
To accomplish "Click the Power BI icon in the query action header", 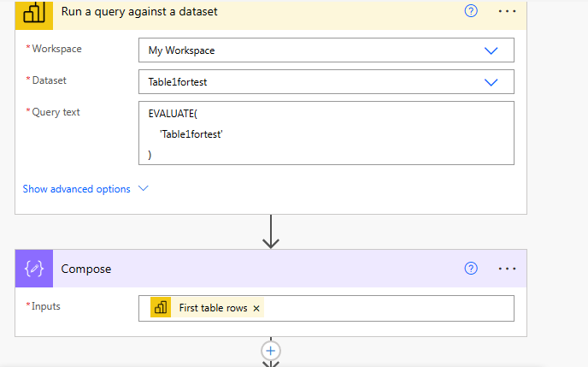I will tap(34, 12).
